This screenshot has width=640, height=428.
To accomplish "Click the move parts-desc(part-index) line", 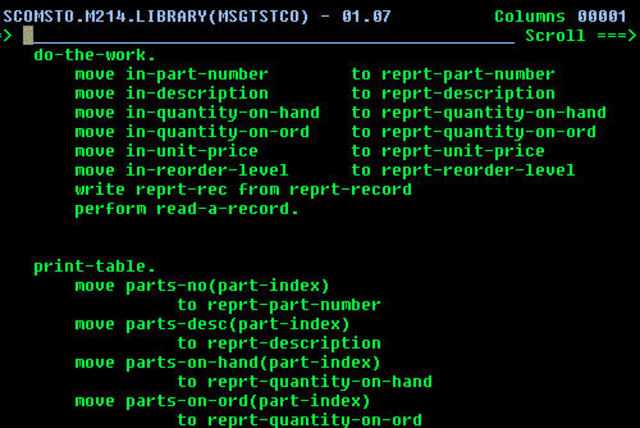I will click(x=212, y=324).
